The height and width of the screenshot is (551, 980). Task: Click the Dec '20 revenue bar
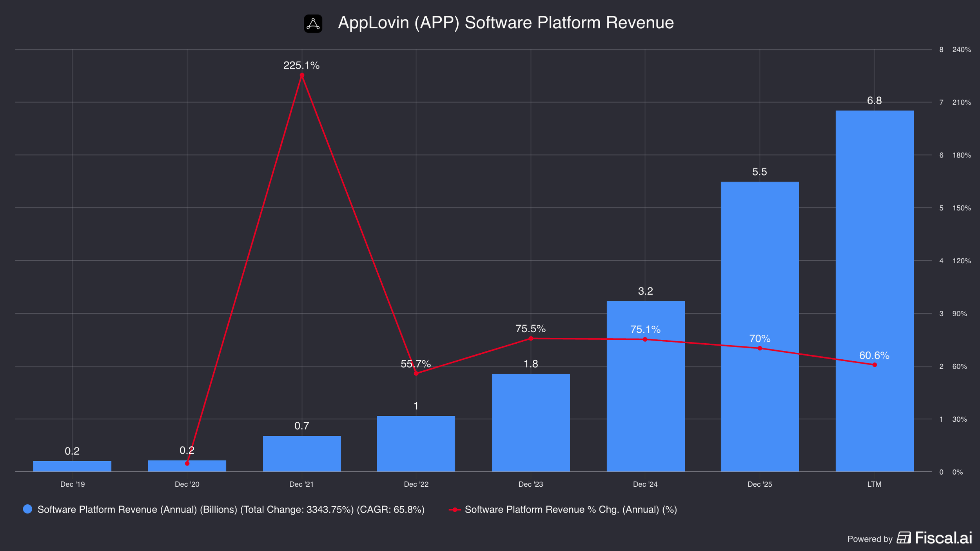pyautogui.click(x=187, y=466)
